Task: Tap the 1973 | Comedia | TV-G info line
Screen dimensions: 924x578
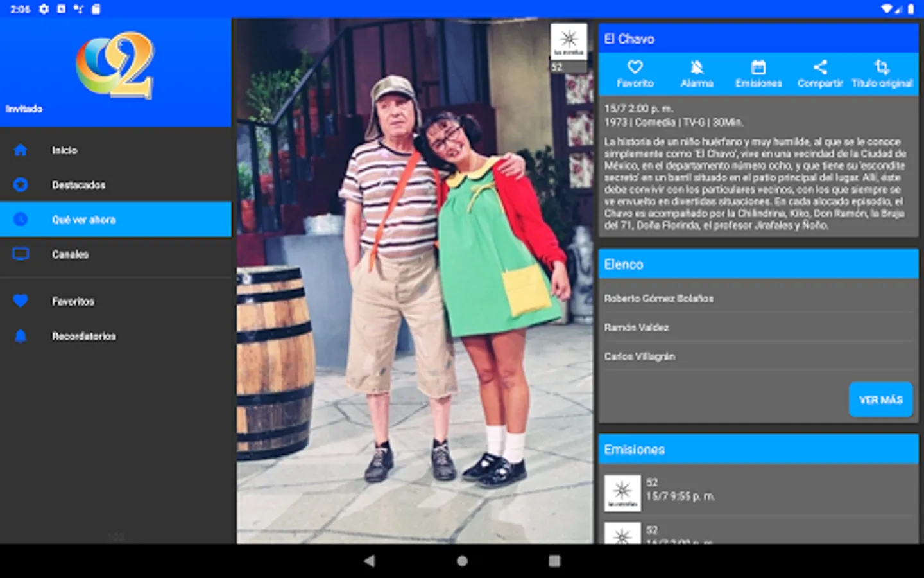Action: click(x=674, y=122)
